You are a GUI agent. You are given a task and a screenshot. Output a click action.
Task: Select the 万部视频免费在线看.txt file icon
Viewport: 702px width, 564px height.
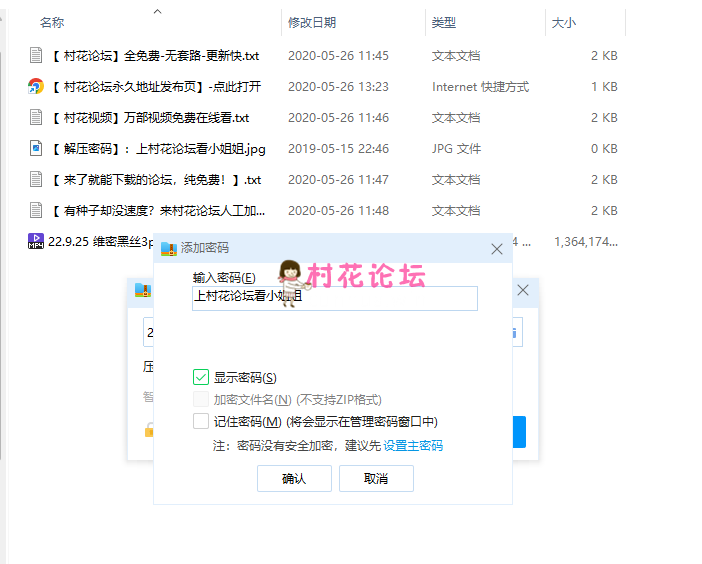tap(36, 118)
